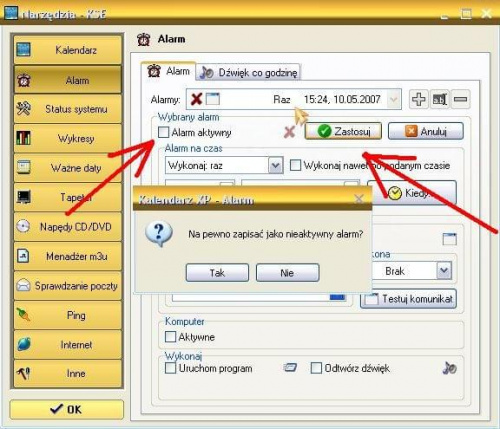This screenshot has width=500, height=429.
Task: Click the minus icon to remove alarm
Action: point(461,99)
